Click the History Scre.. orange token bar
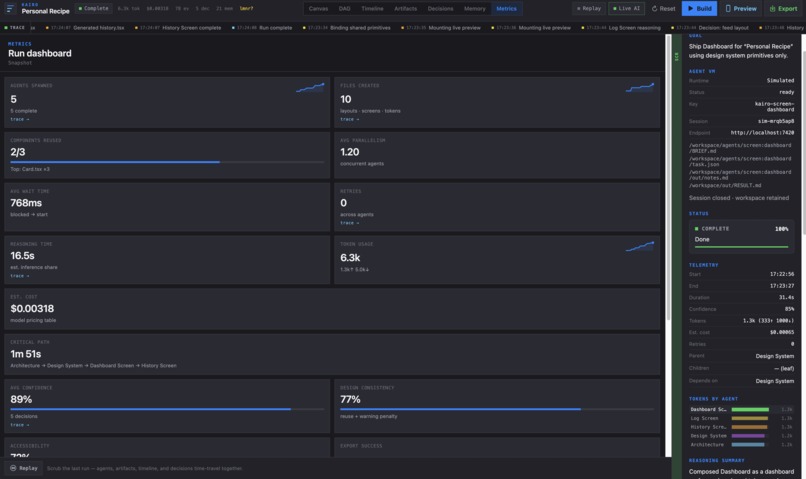 point(749,427)
